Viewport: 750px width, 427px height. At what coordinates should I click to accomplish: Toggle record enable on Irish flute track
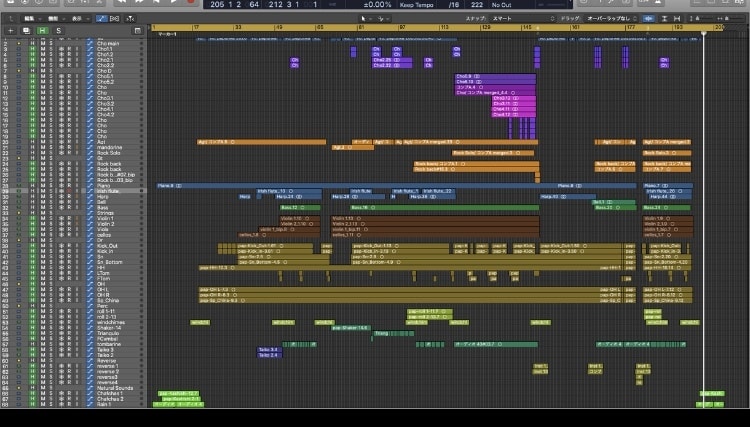(69, 191)
